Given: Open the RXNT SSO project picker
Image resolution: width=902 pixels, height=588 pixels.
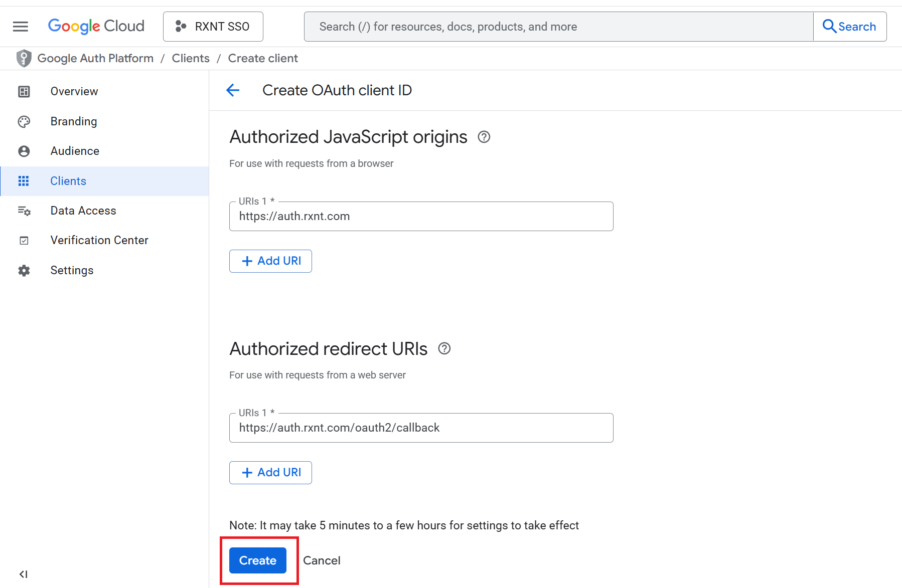Looking at the screenshot, I should coord(213,27).
